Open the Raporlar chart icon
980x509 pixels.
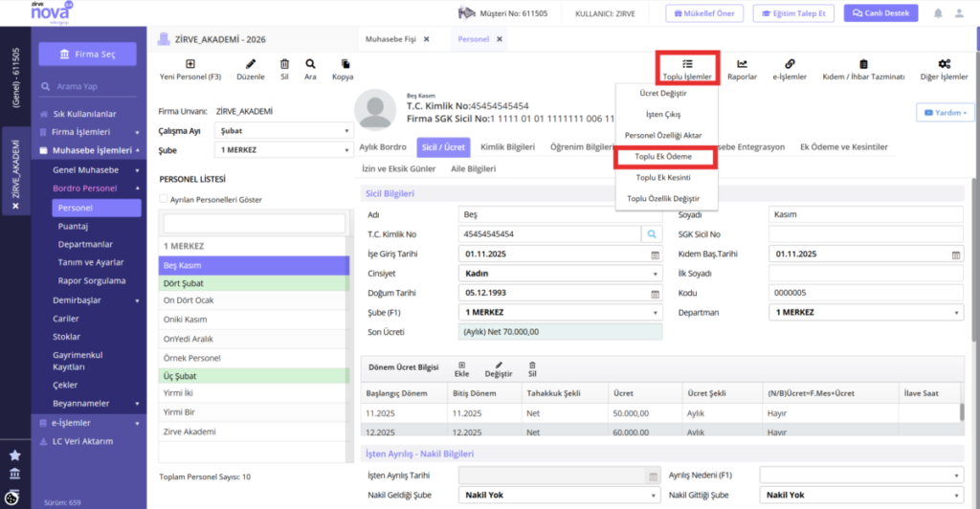click(742, 64)
